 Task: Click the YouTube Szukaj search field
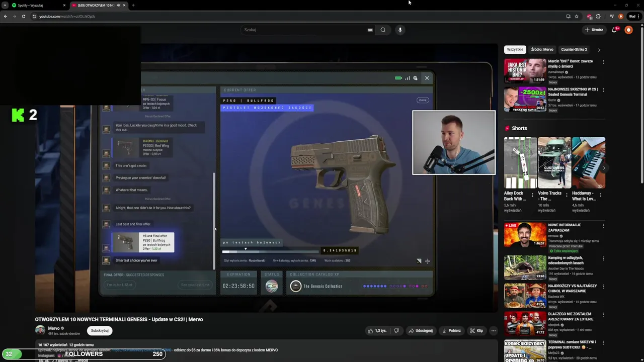(x=304, y=30)
